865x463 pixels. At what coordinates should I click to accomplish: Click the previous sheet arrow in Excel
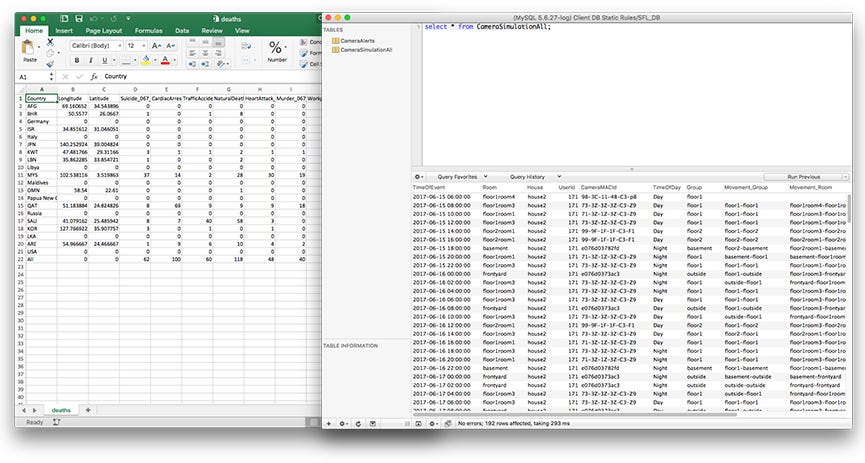(24, 410)
